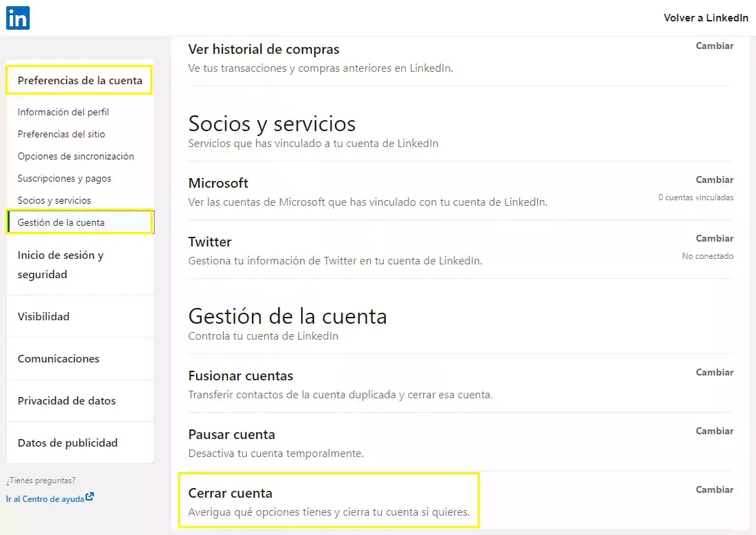Viewport: 756px width, 535px height.
Task: Click Cambiar for Cerrar cuenta
Action: click(714, 489)
